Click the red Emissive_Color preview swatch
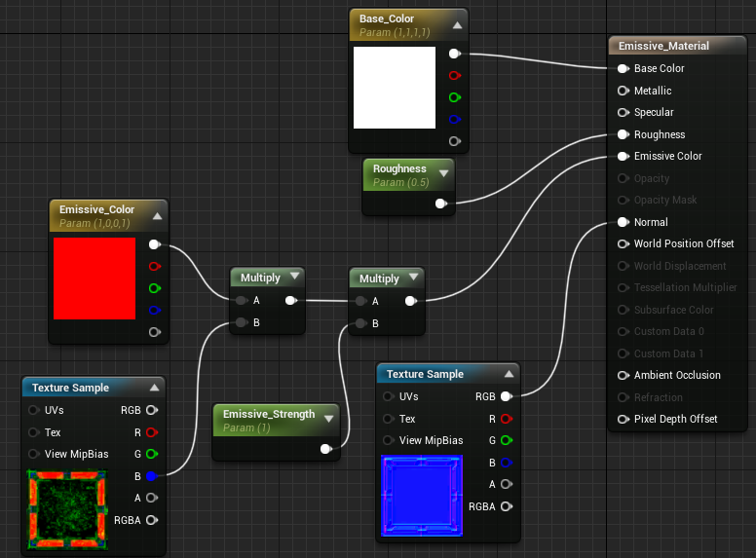756x558 pixels. click(94, 279)
